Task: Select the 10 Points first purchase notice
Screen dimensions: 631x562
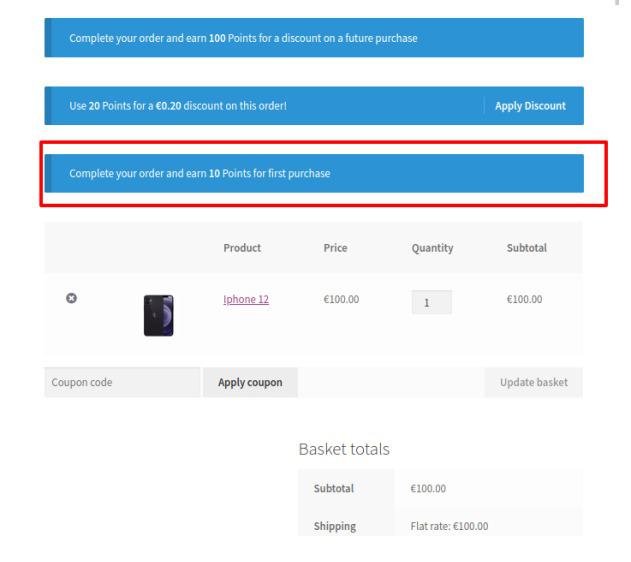Action: pyautogui.click(x=200, y=174)
